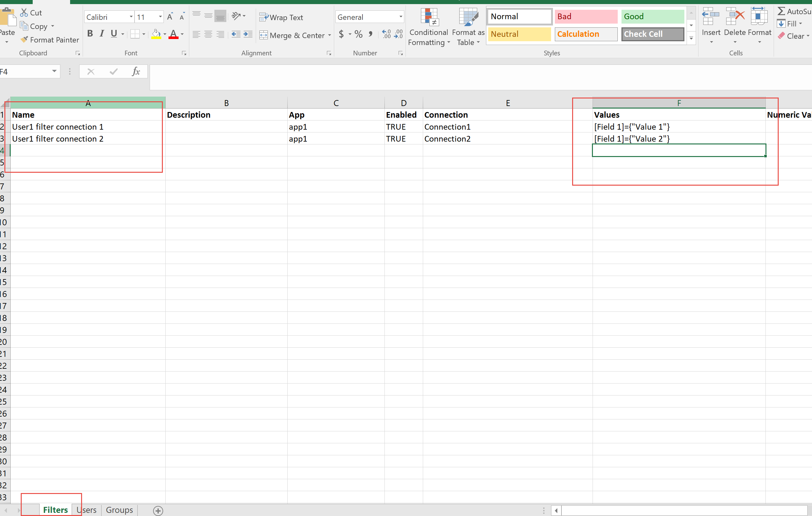Click the Copy icon
812x516 pixels.
(x=24, y=26)
